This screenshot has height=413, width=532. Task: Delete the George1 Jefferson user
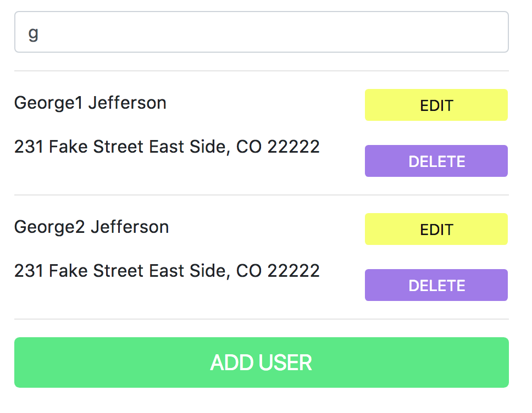tap(436, 161)
